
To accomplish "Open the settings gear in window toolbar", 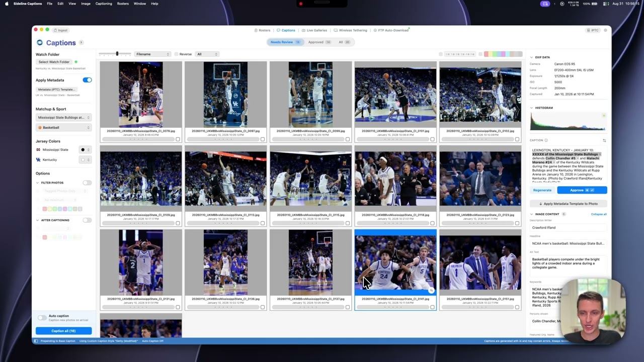I will (x=605, y=30).
